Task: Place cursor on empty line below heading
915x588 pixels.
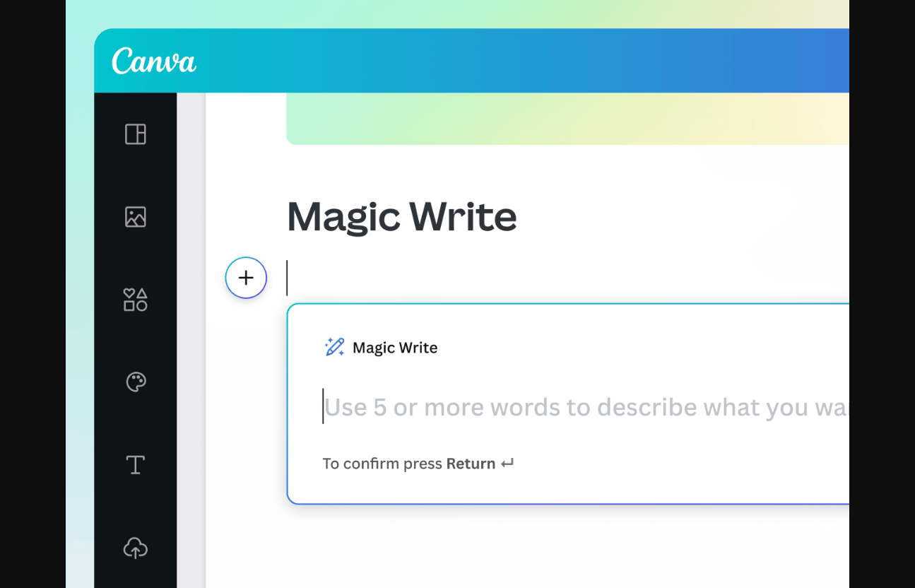Action: pos(495,278)
